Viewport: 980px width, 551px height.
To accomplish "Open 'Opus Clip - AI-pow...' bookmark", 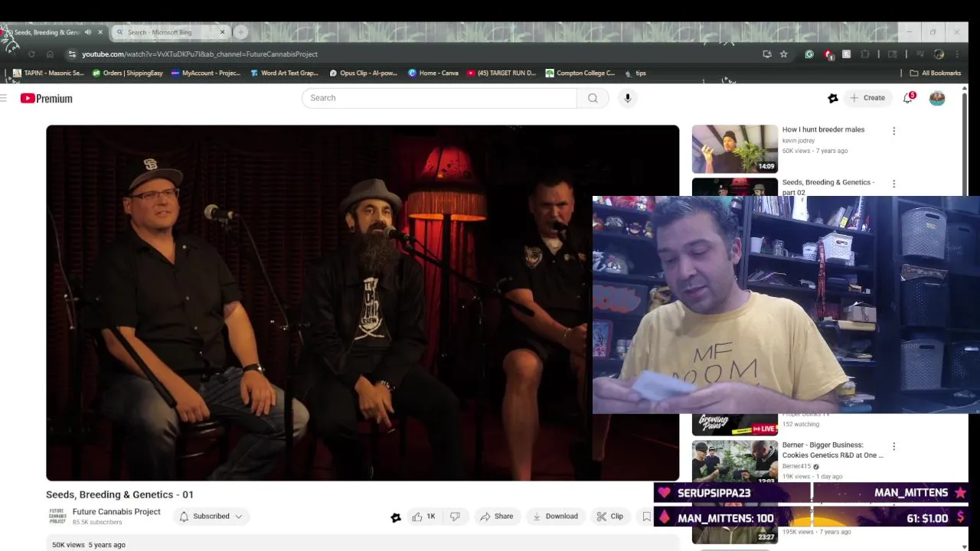I will coord(364,73).
